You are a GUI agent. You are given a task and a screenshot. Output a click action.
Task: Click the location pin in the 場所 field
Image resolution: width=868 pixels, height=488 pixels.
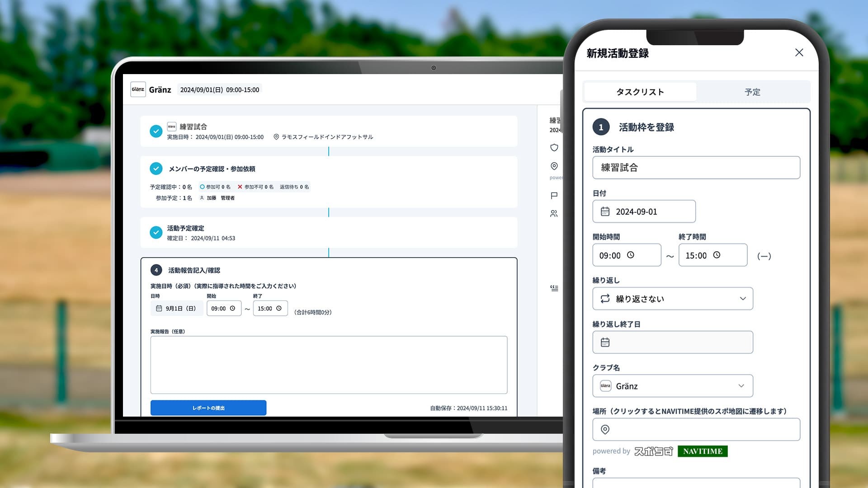click(605, 429)
